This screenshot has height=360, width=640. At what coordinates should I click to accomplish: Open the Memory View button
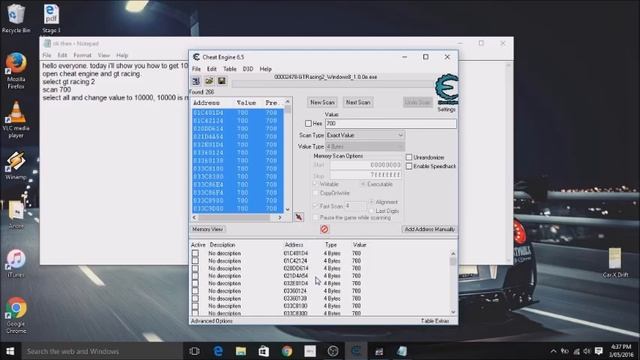click(x=208, y=229)
